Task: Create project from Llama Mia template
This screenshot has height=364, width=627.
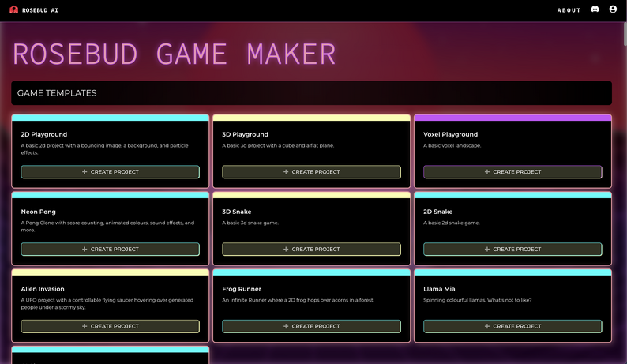Action: [x=512, y=326]
